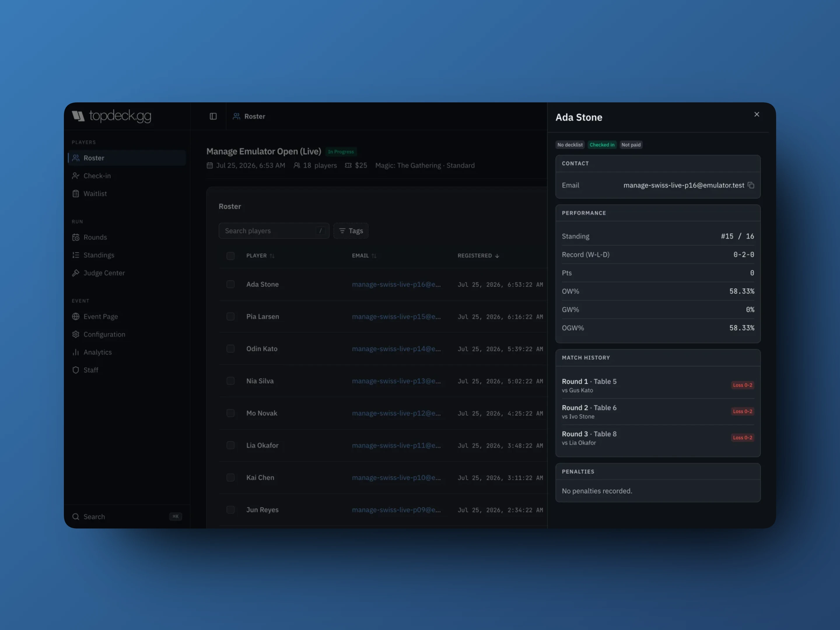Check the Mo Novak row checkbox
Viewport: 840px width, 630px height.
(x=230, y=413)
